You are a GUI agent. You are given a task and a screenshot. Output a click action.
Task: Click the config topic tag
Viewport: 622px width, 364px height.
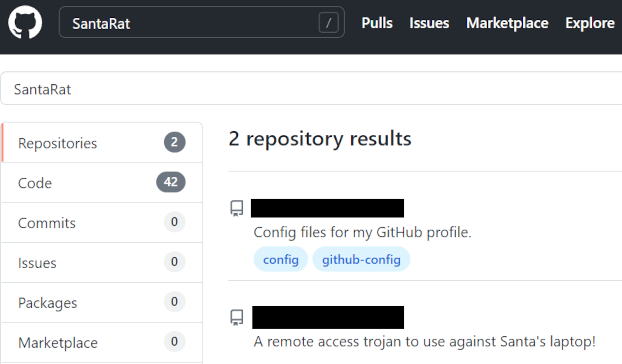(x=281, y=259)
